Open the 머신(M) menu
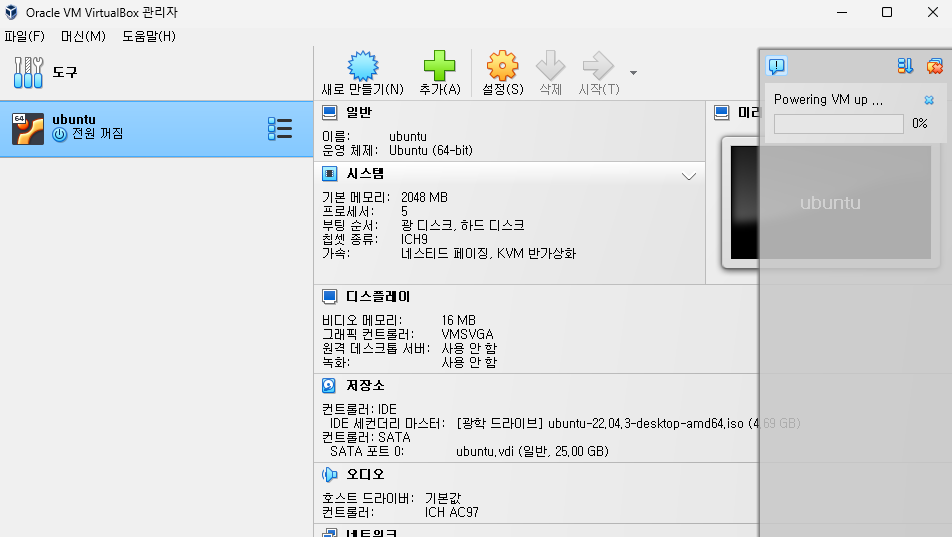This screenshot has height=537, width=952. pos(83,36)
